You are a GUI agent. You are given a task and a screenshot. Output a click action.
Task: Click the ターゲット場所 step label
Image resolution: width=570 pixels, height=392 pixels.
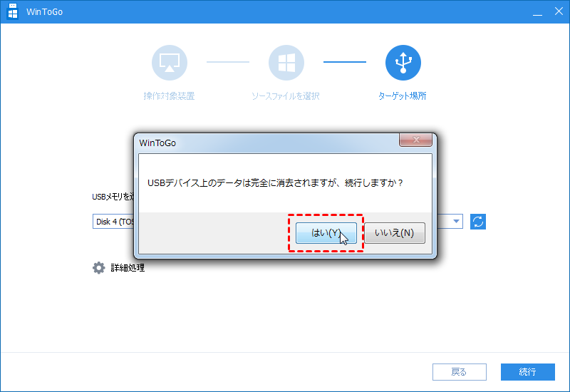click(x=403, y=96)
